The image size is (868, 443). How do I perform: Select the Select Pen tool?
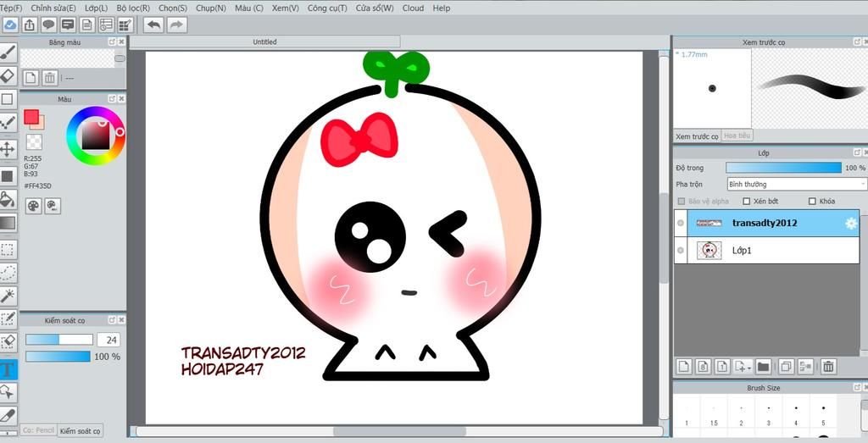[7, 319]
